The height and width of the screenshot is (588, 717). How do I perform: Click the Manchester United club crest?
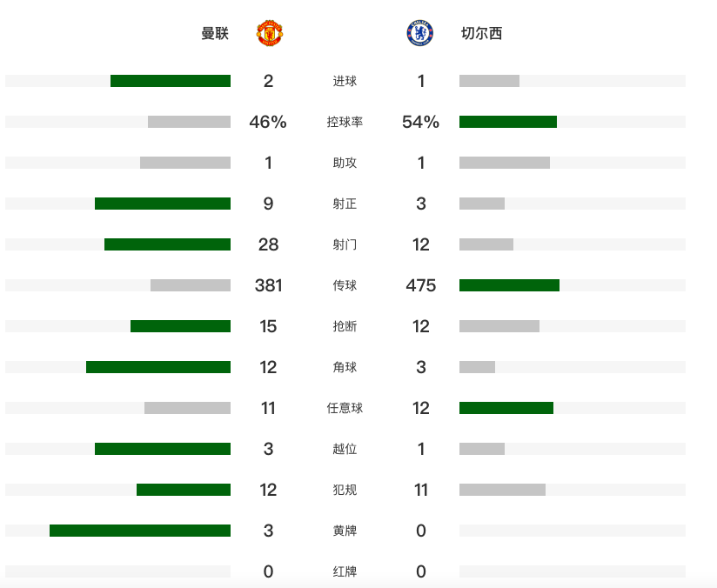pyautogui.click(x=270, y=33)
